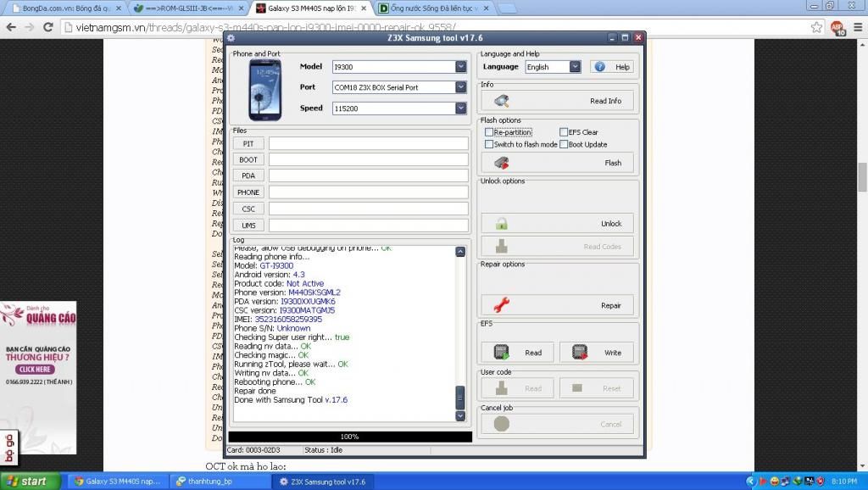
Task: Click the UMS file path field
Action: [x=368, y=226]
